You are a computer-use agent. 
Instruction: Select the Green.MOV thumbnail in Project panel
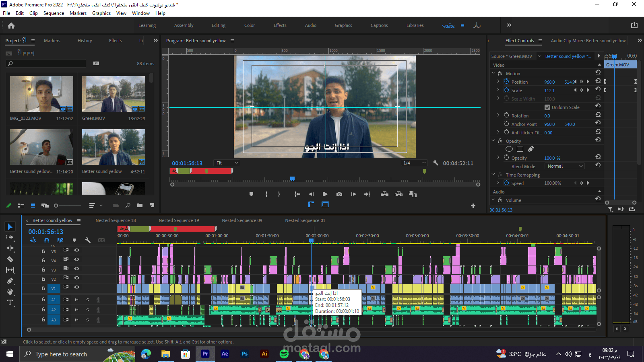click(x=114, y=94)
